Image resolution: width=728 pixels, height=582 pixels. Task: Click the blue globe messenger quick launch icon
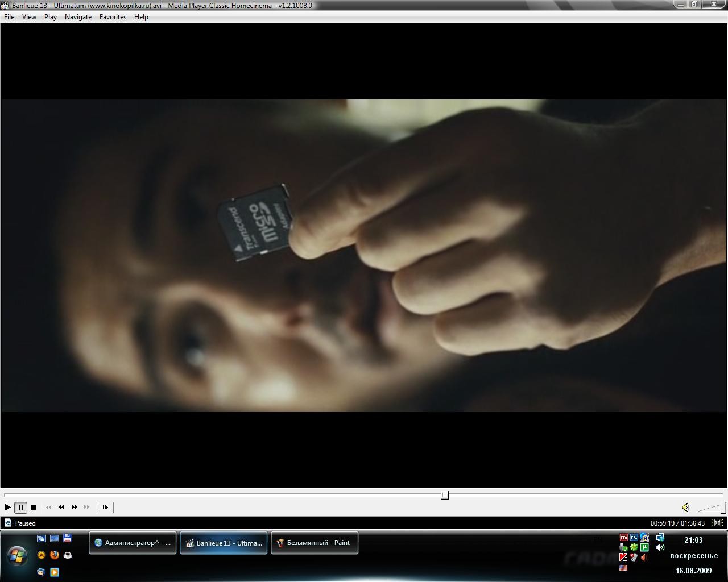click(42, 572)
